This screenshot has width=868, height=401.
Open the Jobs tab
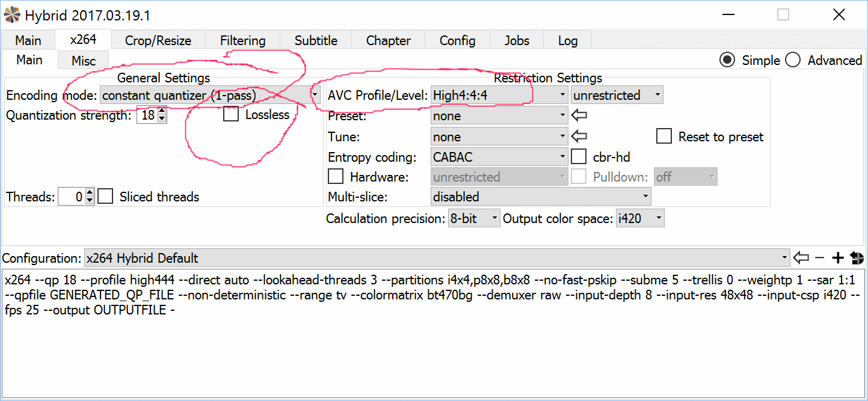517,41
